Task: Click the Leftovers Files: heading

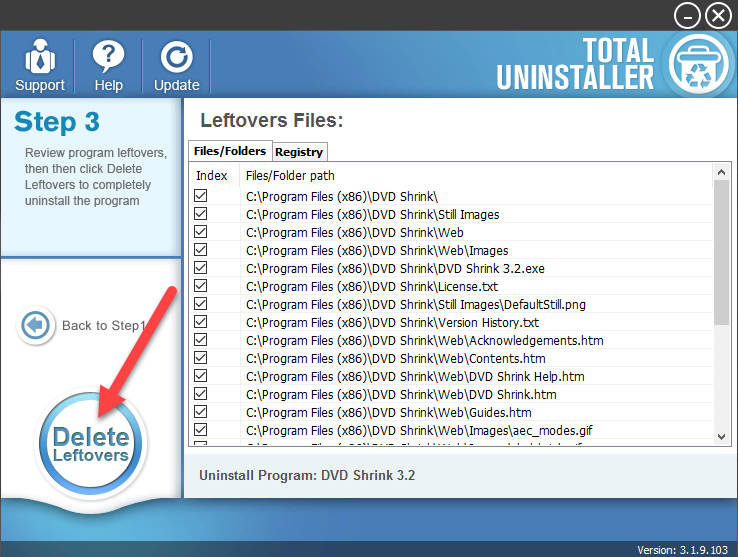Action: point(272,121)
